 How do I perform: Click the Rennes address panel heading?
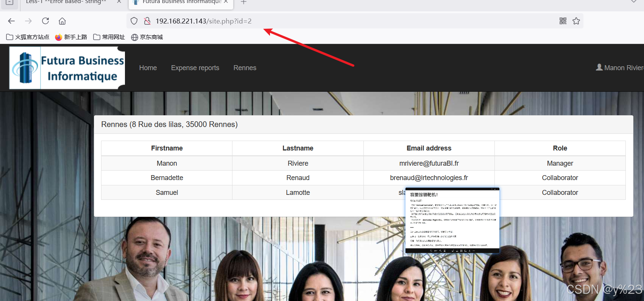363,124
